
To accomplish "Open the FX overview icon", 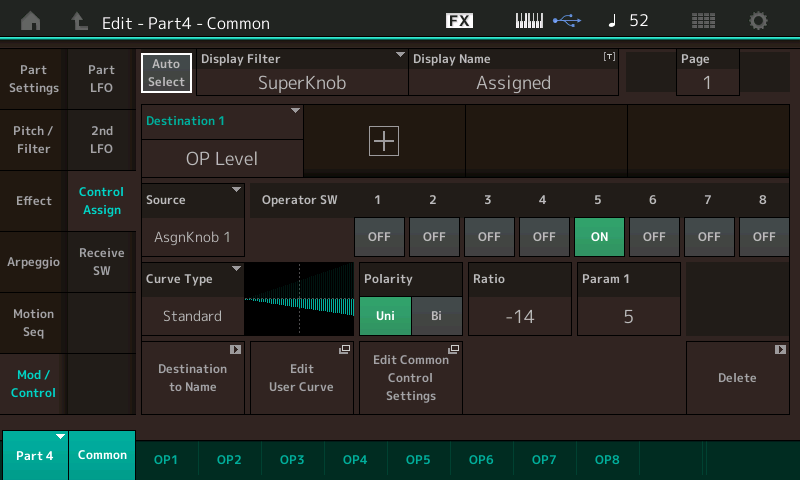I will click(x=459, y=21).
